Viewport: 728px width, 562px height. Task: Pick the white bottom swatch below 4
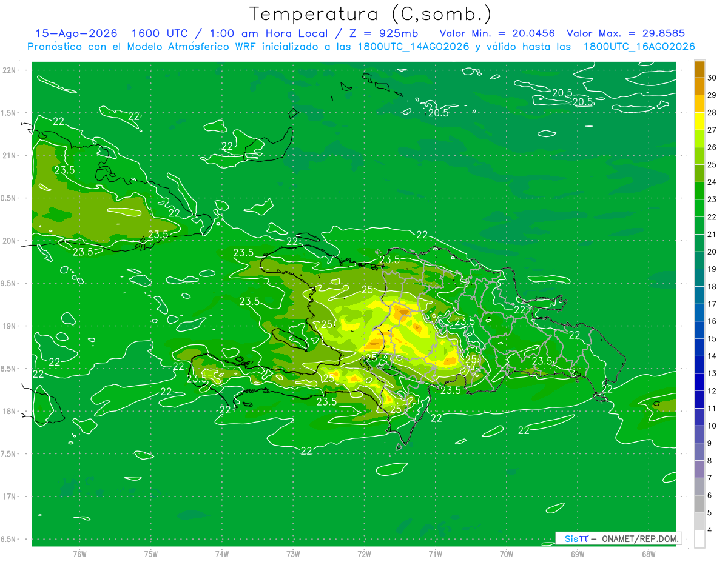[x=699, y=540]
